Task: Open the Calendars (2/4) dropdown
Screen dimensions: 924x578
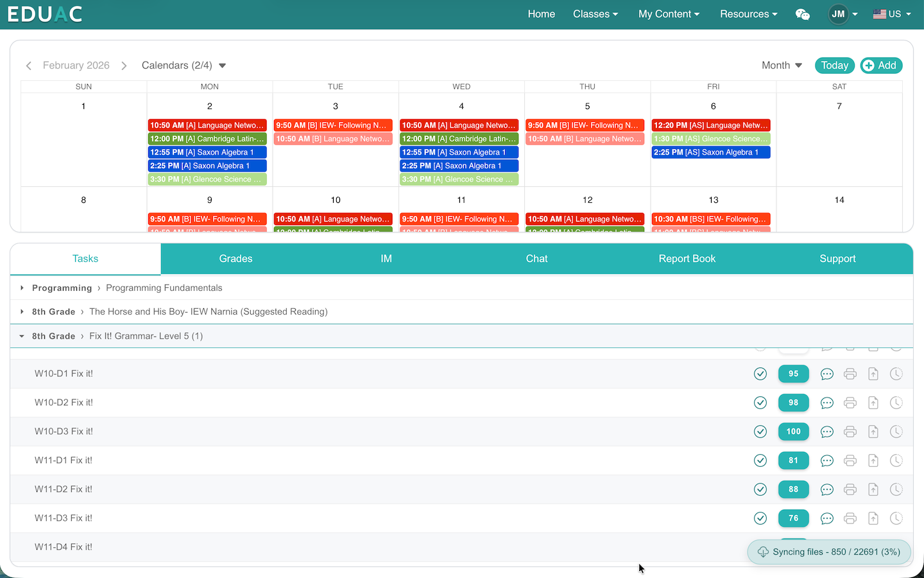Action: coord(184,66)
